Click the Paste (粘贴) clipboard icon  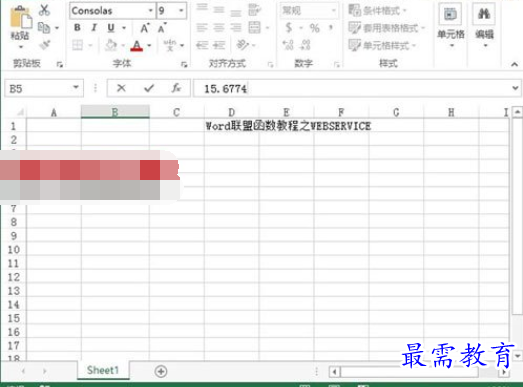(21, 17)
